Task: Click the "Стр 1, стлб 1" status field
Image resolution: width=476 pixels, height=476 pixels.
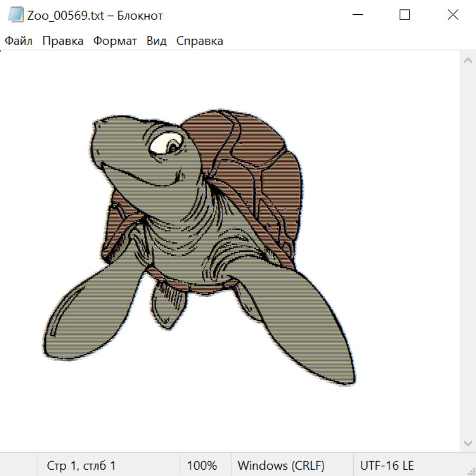Action: (81, 465)
